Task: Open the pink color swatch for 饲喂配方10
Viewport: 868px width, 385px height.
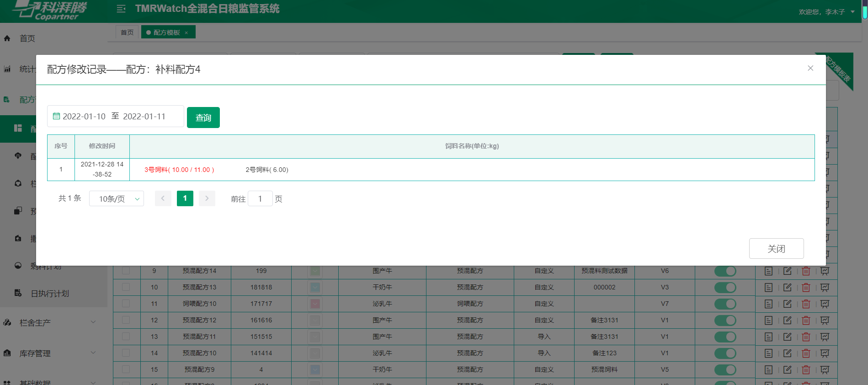Action: point(315,304)
